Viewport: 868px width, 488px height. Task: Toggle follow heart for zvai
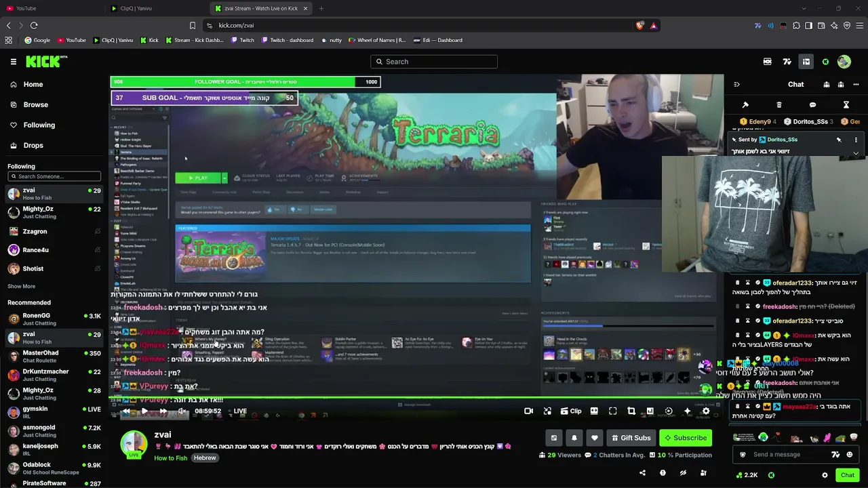[595, 438]
